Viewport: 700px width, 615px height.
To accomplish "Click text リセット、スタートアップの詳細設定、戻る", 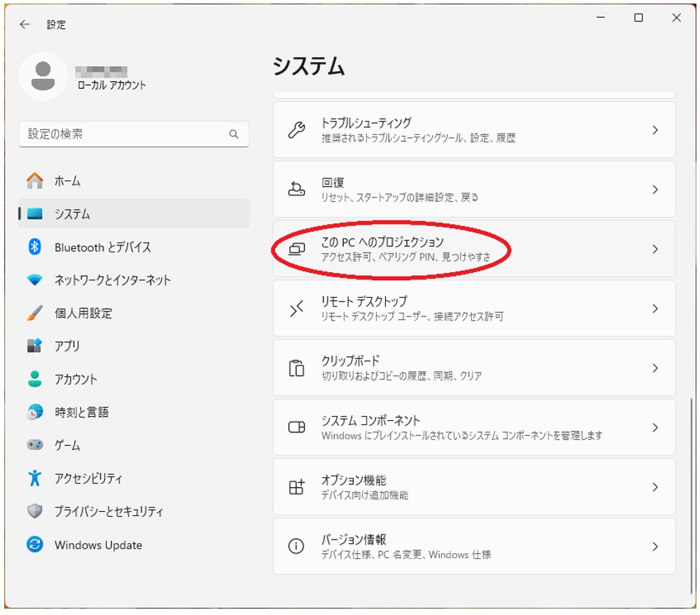I will [x=399, y=198].
